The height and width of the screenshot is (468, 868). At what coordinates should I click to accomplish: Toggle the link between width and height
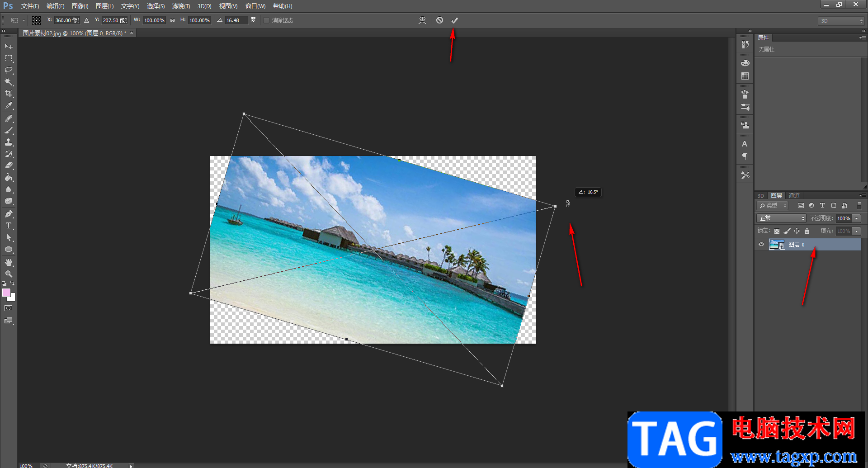click(172, 20)
